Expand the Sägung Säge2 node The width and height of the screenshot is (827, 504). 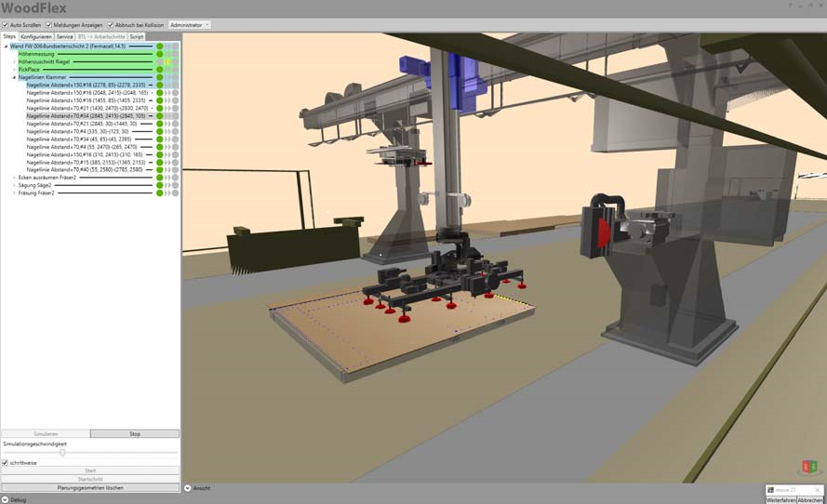(x=14, y=186)
